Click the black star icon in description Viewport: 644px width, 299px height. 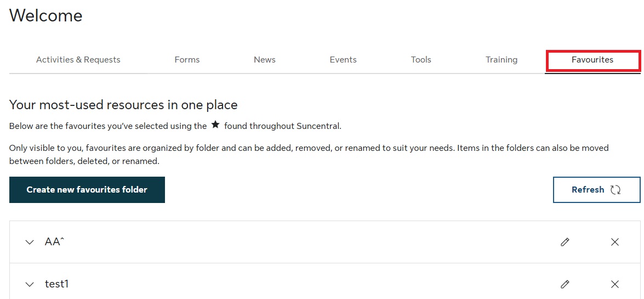point(215,125)
